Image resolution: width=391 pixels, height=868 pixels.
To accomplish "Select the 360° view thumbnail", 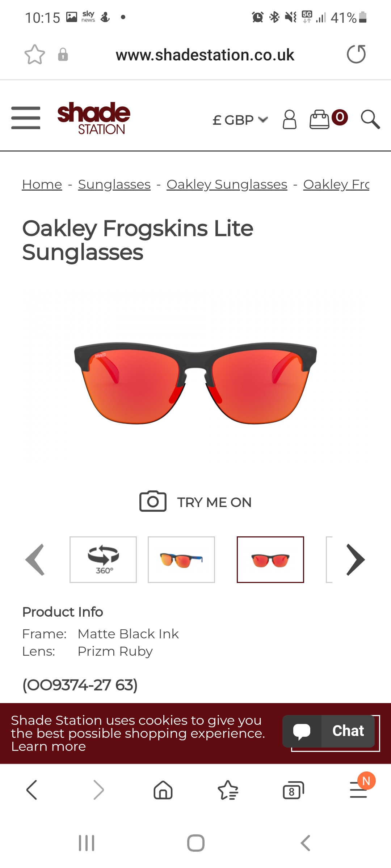I will pos(103,559).
